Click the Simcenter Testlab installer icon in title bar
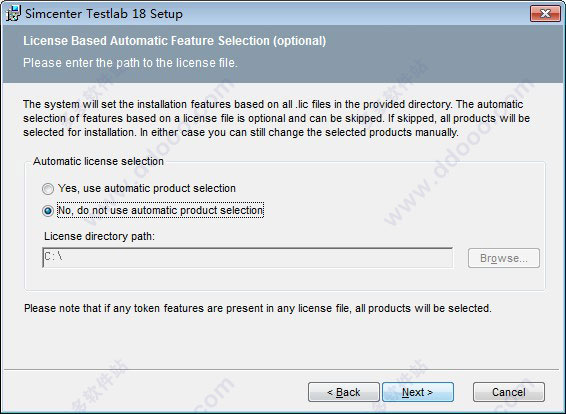Image resolution: width=566 pixels, height=414 pixels. pyautogui.click(x=14, y=13)
